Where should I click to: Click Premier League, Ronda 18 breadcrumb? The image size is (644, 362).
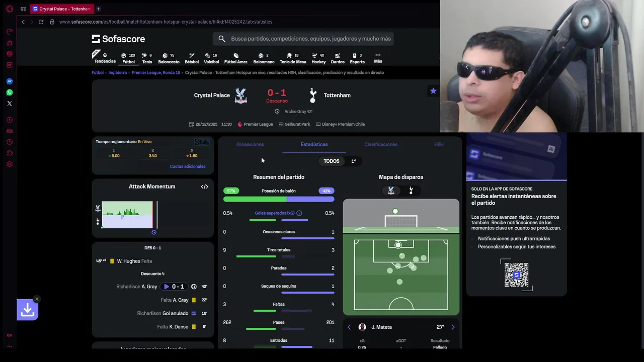click(x=156, y=72)
